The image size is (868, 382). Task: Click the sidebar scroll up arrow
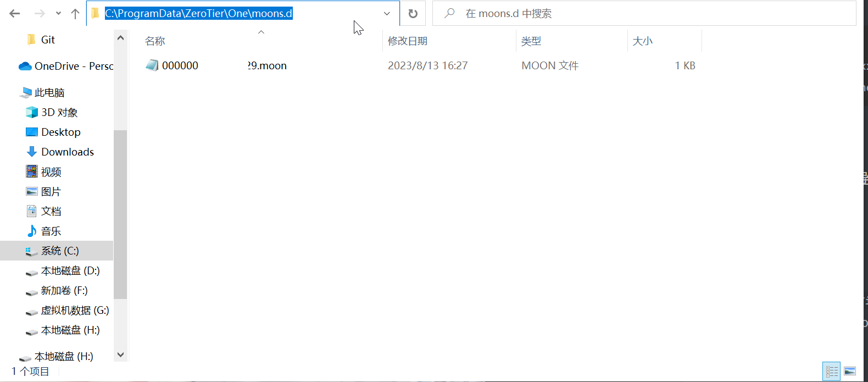[121, 38]
